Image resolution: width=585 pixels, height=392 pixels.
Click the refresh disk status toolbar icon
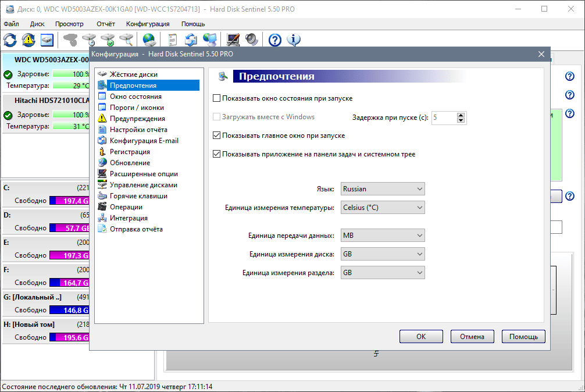[10, 40]
